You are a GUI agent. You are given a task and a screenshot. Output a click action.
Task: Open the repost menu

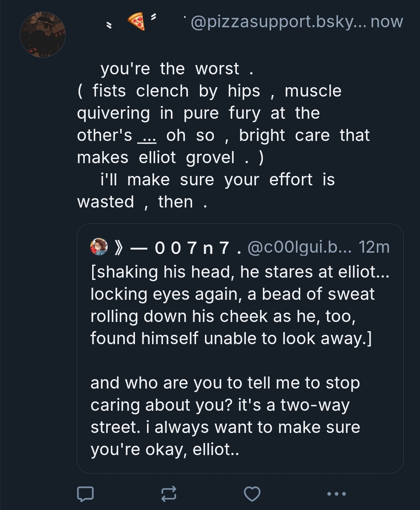(x=169, y=494)
